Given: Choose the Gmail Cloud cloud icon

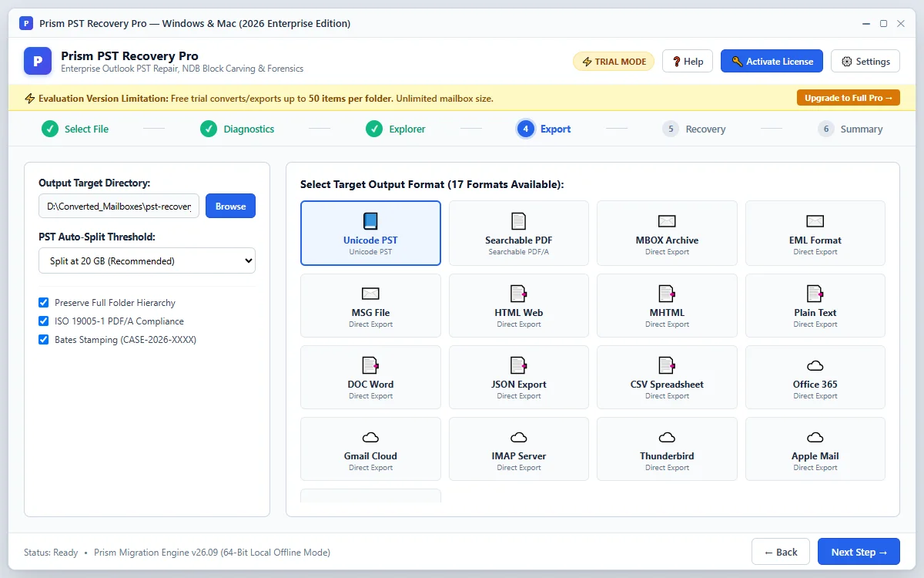Looking at the screenshot, I should 370,437.
